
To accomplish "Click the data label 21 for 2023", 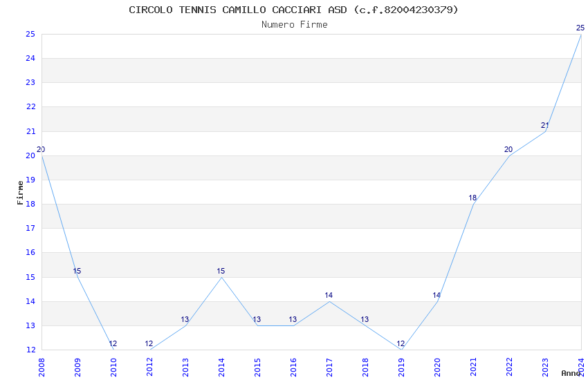I will click(545, 125).
